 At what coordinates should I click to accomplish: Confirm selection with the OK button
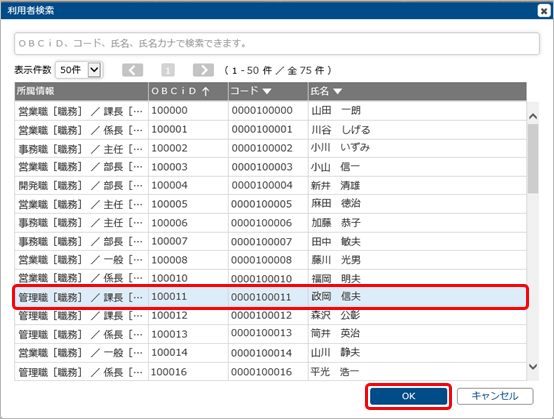click(408, 396)
